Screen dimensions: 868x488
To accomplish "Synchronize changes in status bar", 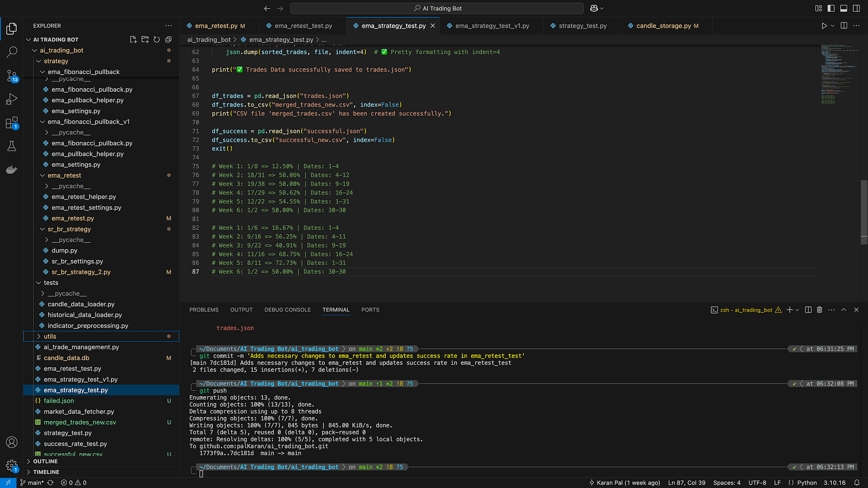I will pos(50,482).
